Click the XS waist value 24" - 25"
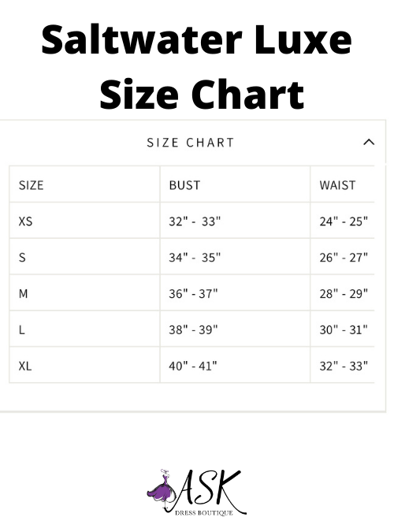Screen dimensions: 394x532 [x=344, y=221]
